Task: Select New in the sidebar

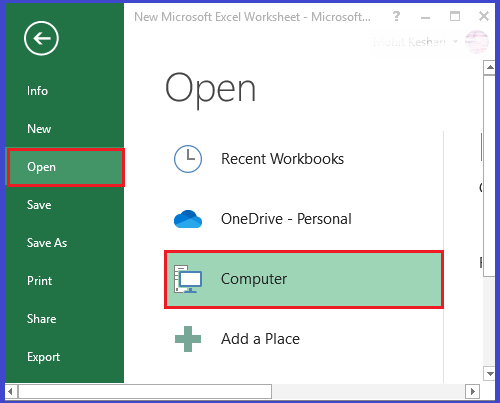Action: click(x=39, y=129)
